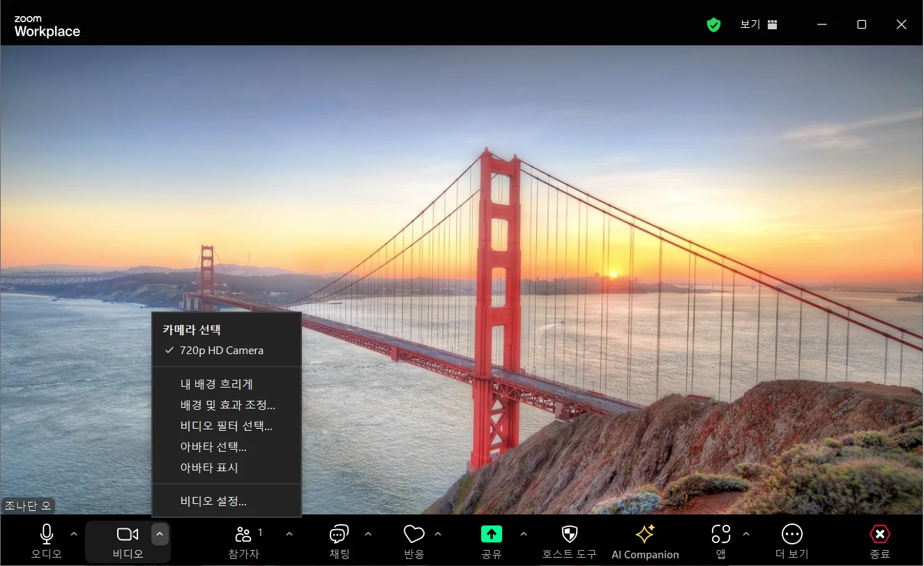924x566 pixels.
Task: Click the Zoom Workplace logo
Action: click(x=47, y=26)
